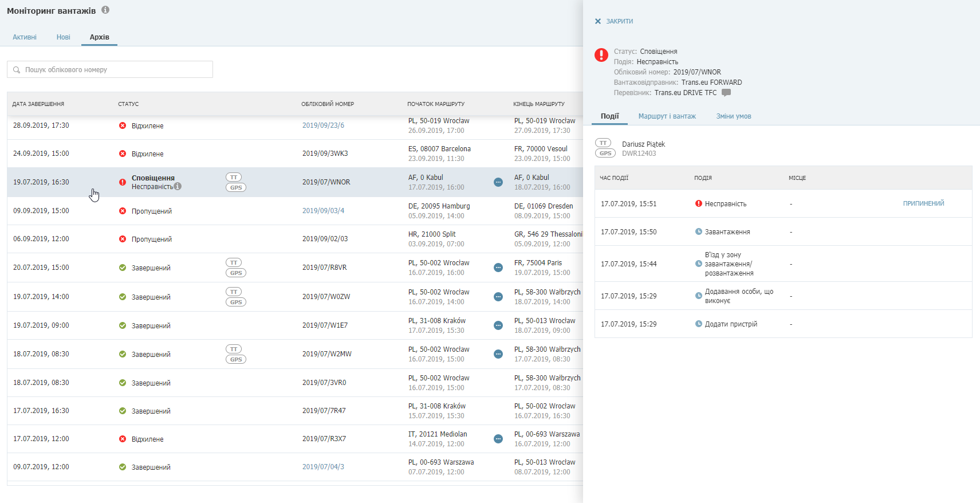Viewport: 980px width, 503px height.
Task: Select the Події tab in details panel
Action: pyautogui.click(x=610, y=116)
